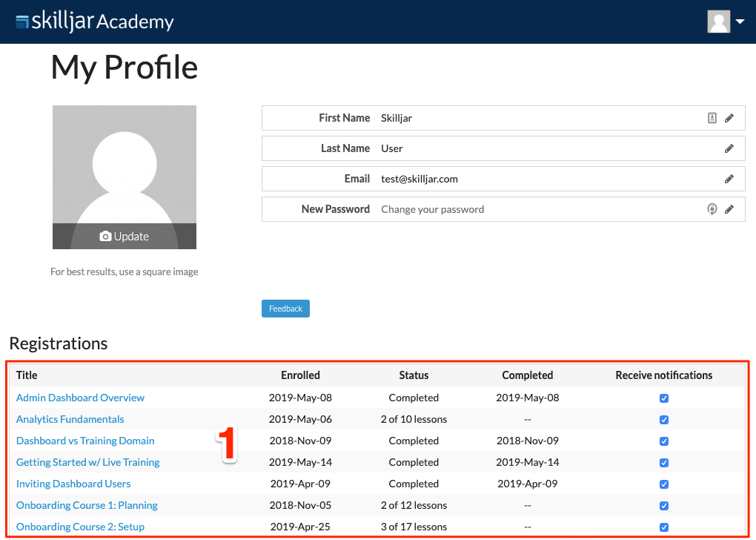Click the Last Name field value User
The height and width of the screenshot is (540, 756).
tap(391, 148)
